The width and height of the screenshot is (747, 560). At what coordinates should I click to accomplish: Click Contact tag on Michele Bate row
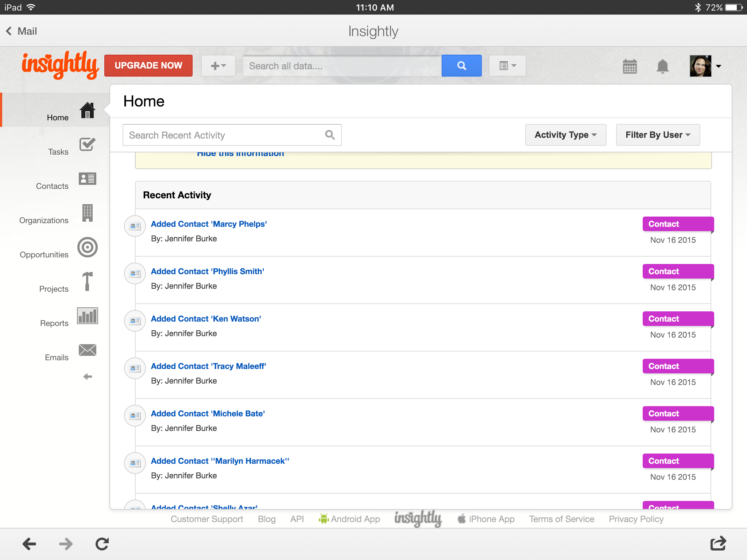click(x=678, y=413)
